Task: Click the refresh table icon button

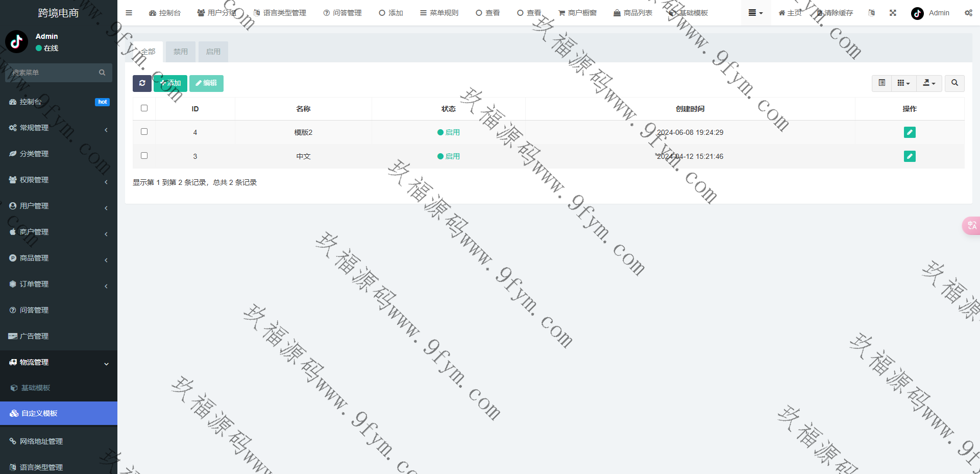Action: 142,83
